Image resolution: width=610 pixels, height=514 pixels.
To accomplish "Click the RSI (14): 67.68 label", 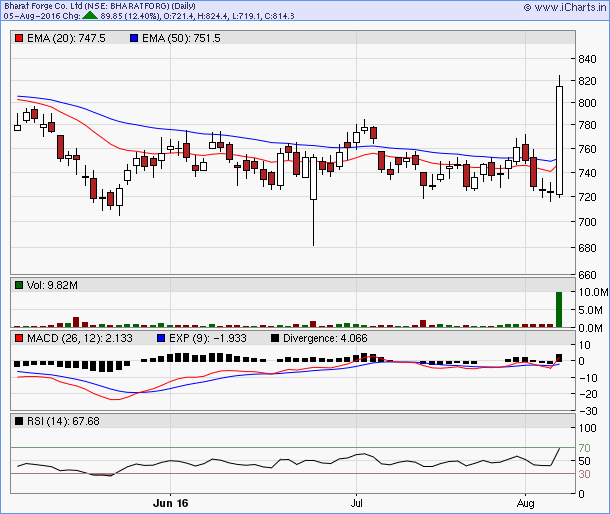I will 63,421.
